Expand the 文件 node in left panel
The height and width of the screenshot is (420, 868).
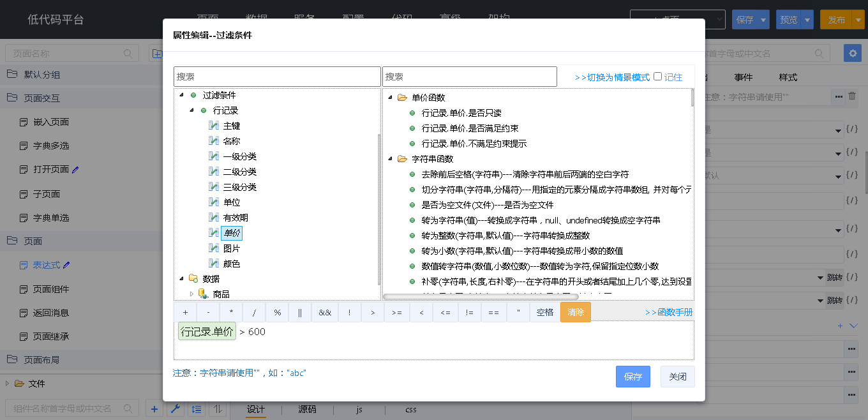[x=7, y=384]
